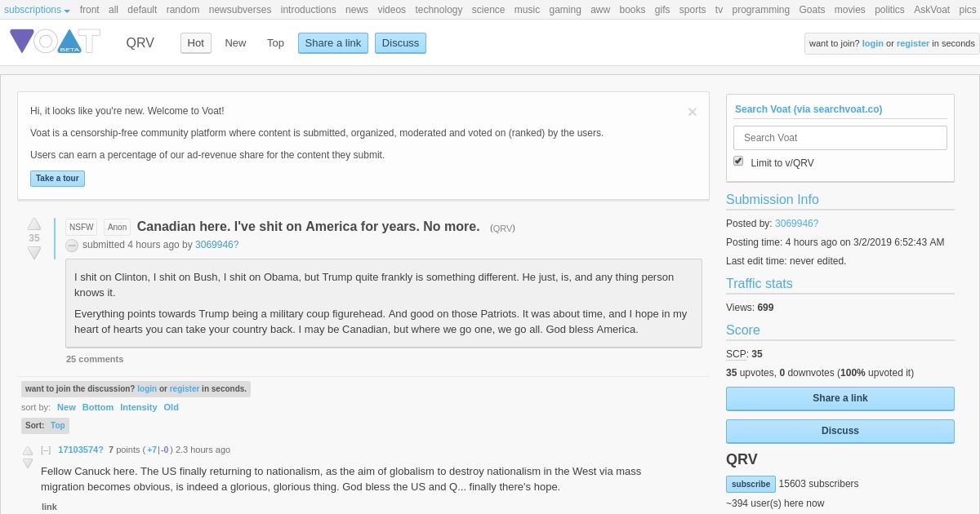980x514 pixels.
Task: Open books subverse link
Action: [x=632, y=10]
